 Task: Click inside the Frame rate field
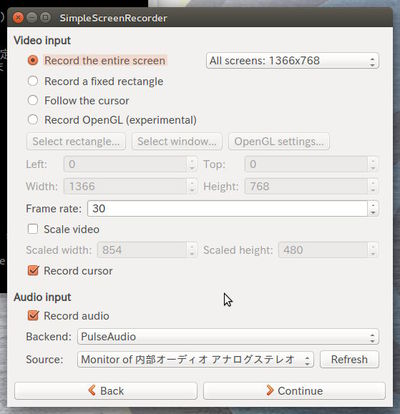pyautogui.click(x=227, y=208)
